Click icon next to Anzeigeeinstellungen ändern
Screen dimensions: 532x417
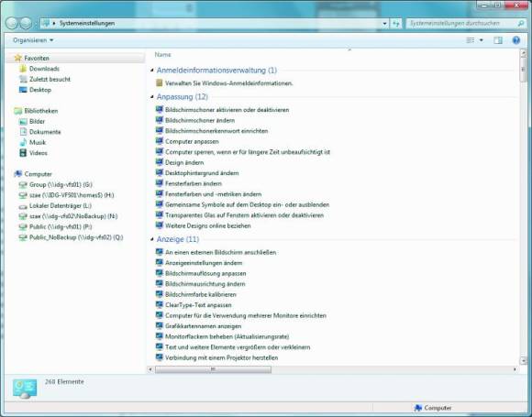point(159,262)
